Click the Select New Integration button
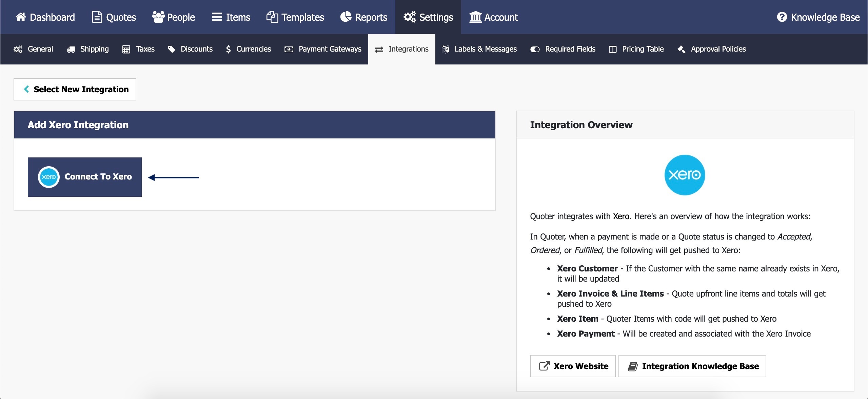This screenshot has width=868, height=399. [x=75, y=89]
